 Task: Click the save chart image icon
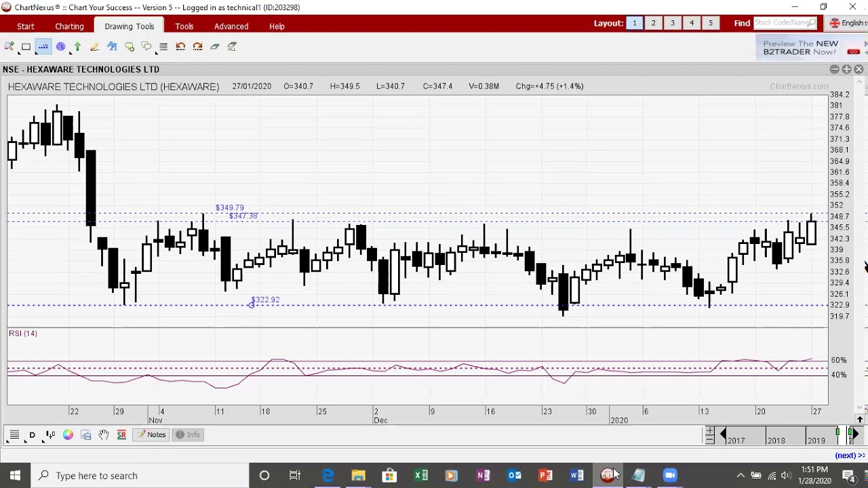pyautogui.click(x=86, y=435)
